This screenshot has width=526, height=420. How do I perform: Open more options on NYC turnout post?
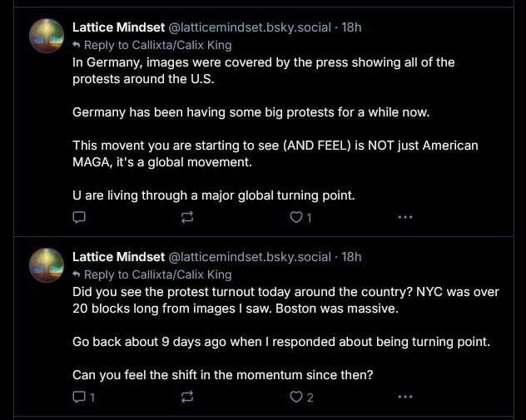[x=404, y=397]
